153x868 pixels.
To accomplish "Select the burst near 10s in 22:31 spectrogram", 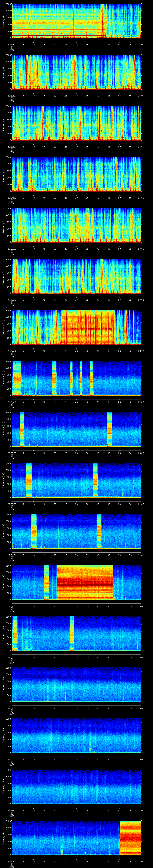I will tap(34, 531).
